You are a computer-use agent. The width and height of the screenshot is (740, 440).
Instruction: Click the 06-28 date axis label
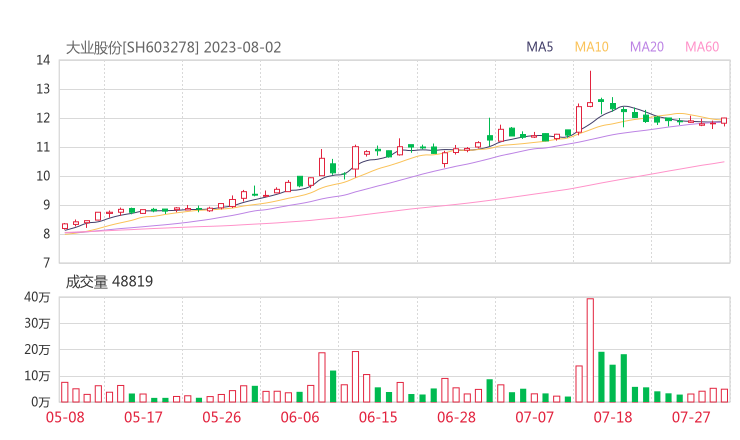pyautogui.click(x=456, y=417)
